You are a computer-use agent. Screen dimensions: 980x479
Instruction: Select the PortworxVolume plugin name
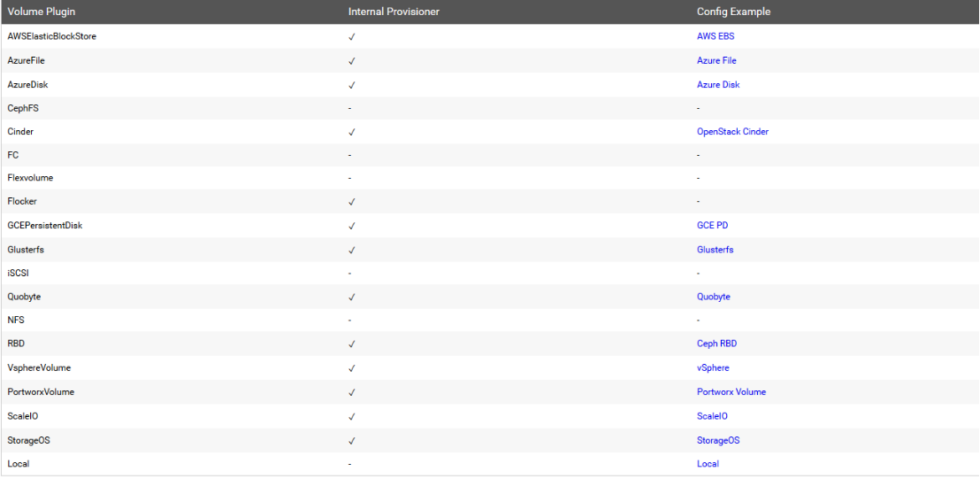pyautogui.click(x=42, y=391)
